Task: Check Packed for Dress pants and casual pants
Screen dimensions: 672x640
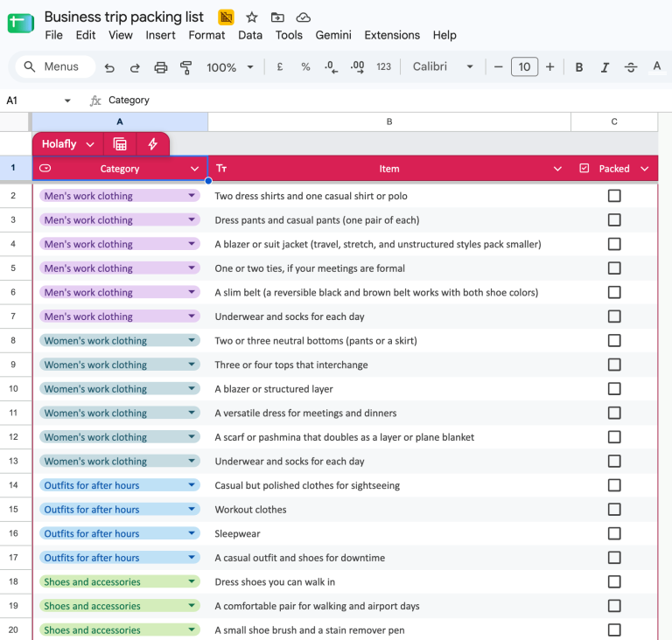Action: click(614, 219)
